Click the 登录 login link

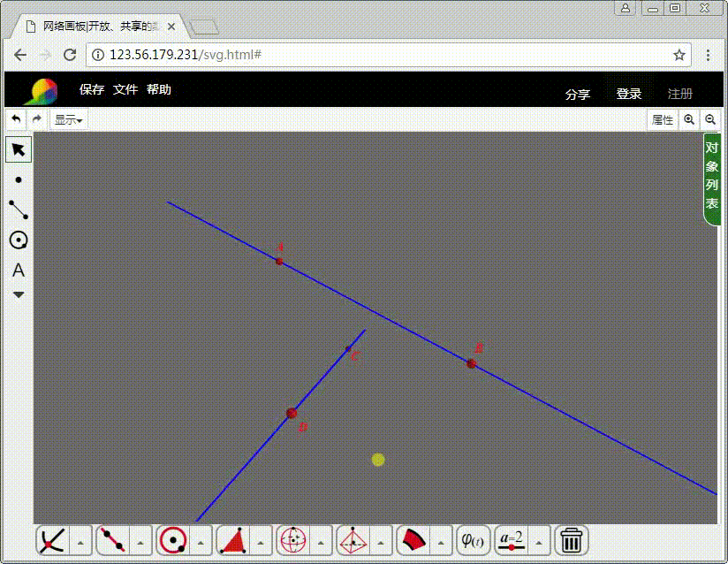point(629,94)
